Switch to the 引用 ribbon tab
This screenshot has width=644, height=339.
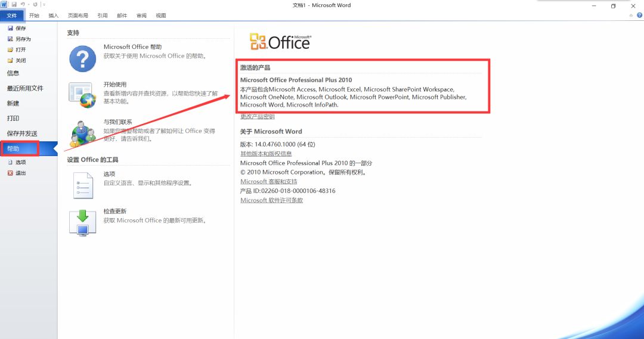103,15
